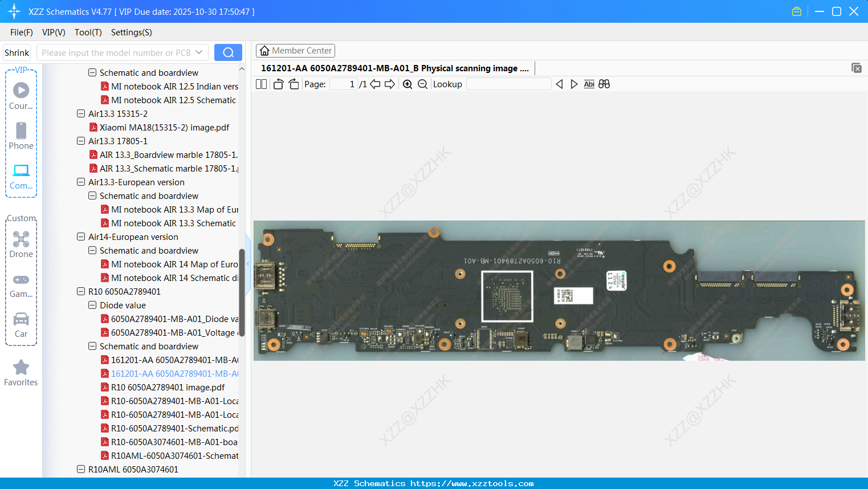Go to previous page with left arrow

(x=375, y=84)
